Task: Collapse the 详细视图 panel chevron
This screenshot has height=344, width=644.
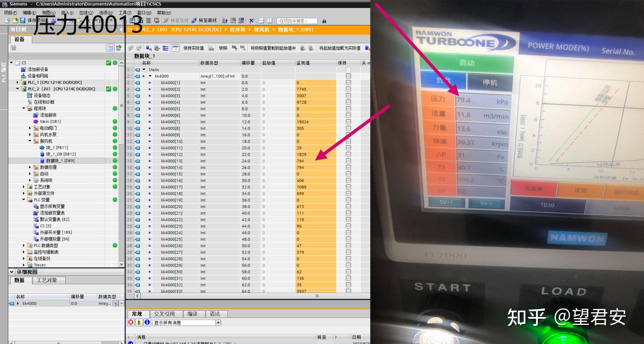Action: pyautogui.click(x=12, y=272)
